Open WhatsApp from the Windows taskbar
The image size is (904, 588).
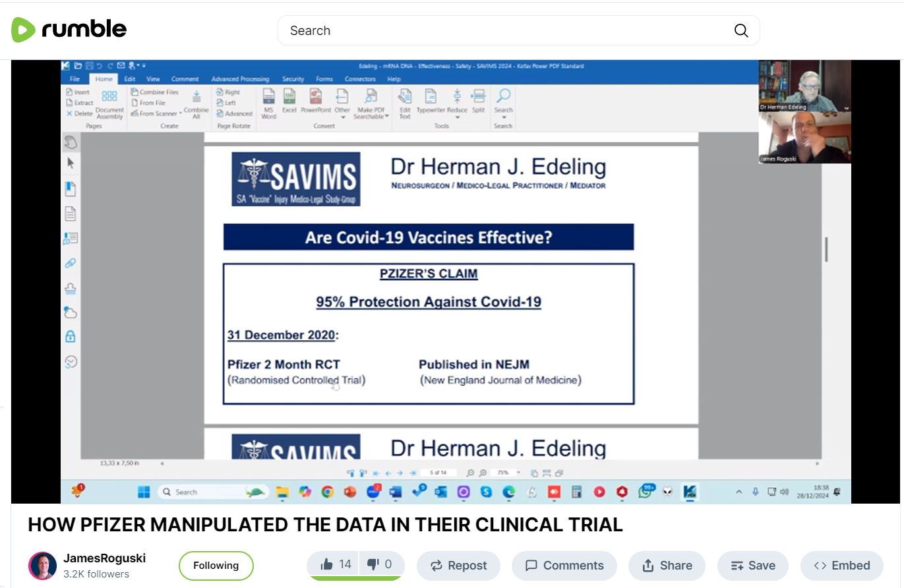click(x=647, y=492)
